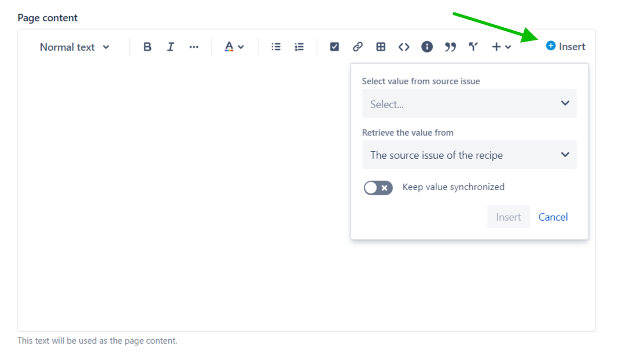
Task: Add an action item checkbox
Action: point(334,47)
